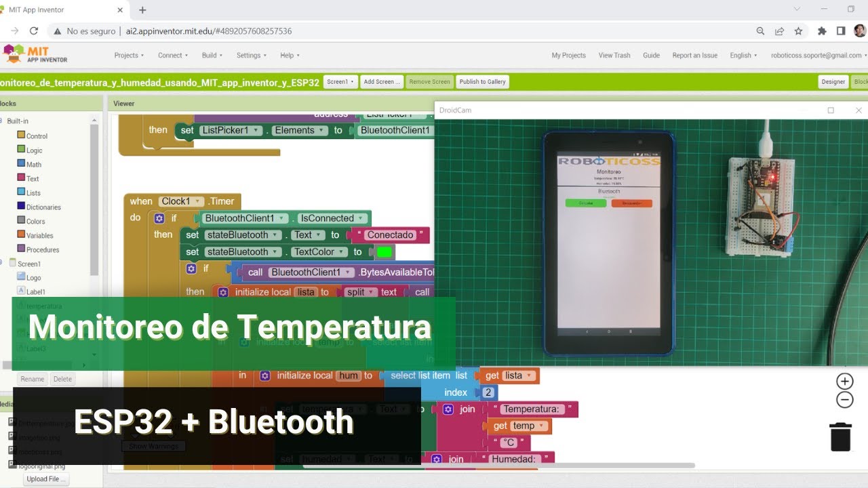Click Report an Issue
This screenshot has width=868, height=488.
[x=694, y=56]
